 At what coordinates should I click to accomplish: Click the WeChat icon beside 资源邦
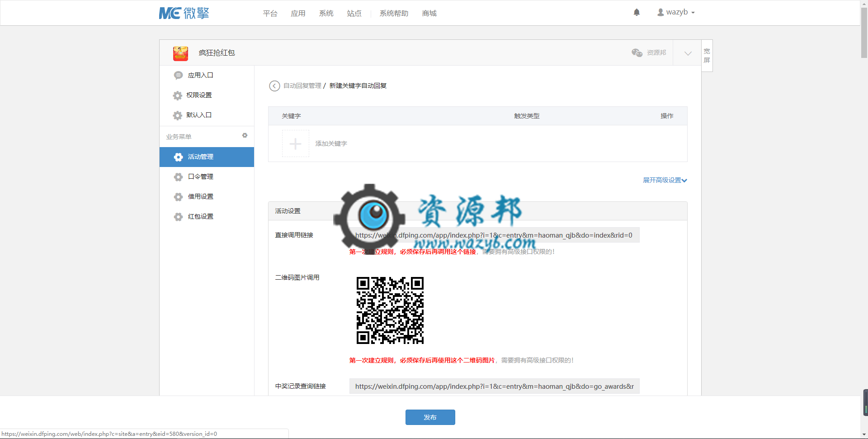pyautogui.click(x=637, y=53)
